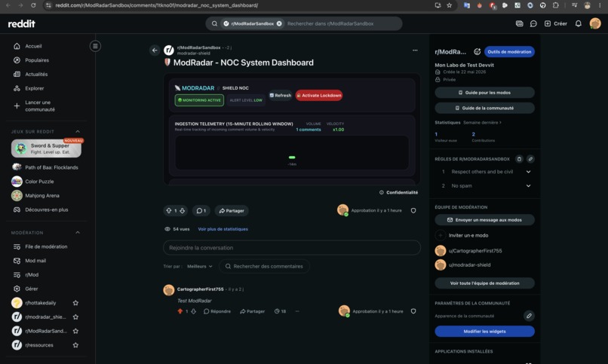Open mod shield actions on the post
608x364 pixels.
pos(413,211)
